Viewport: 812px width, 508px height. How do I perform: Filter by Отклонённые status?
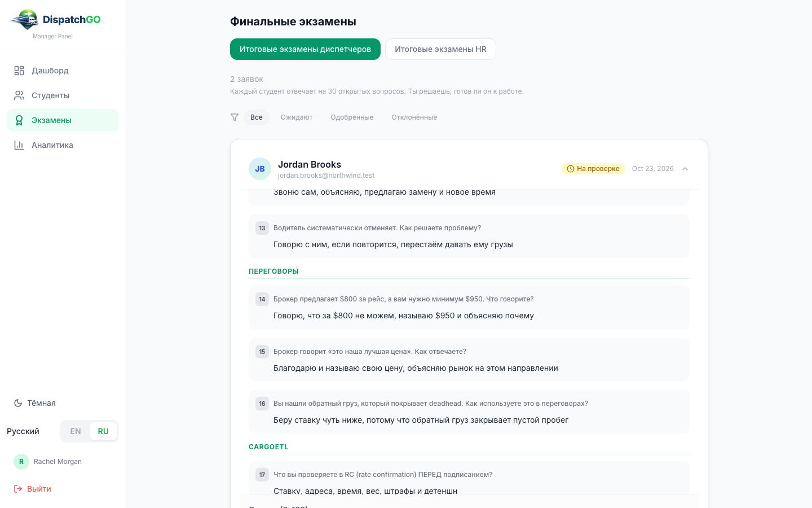tap(414, 117)
